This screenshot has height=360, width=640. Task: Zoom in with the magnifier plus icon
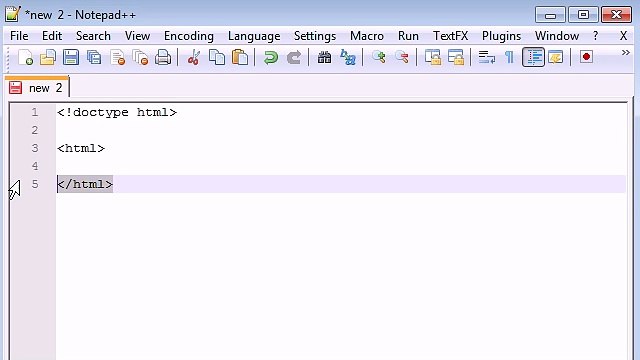click(x=378, y=57)
